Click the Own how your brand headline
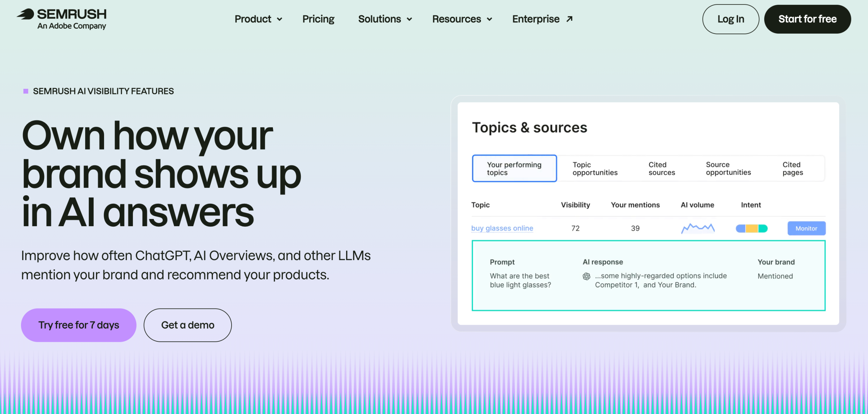 (161, 174)
